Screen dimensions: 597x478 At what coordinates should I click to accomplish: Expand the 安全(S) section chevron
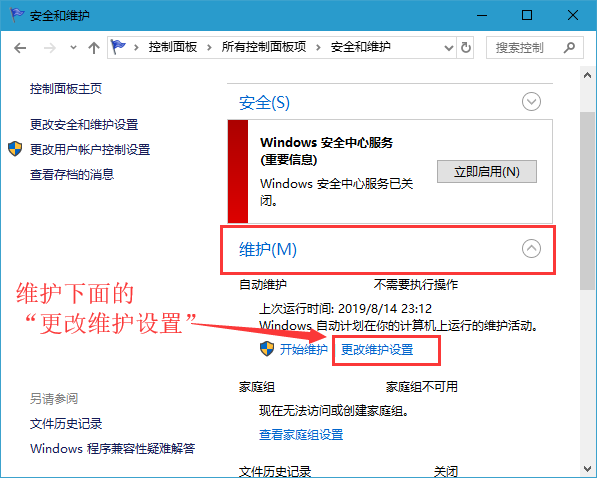coord(531,102)
